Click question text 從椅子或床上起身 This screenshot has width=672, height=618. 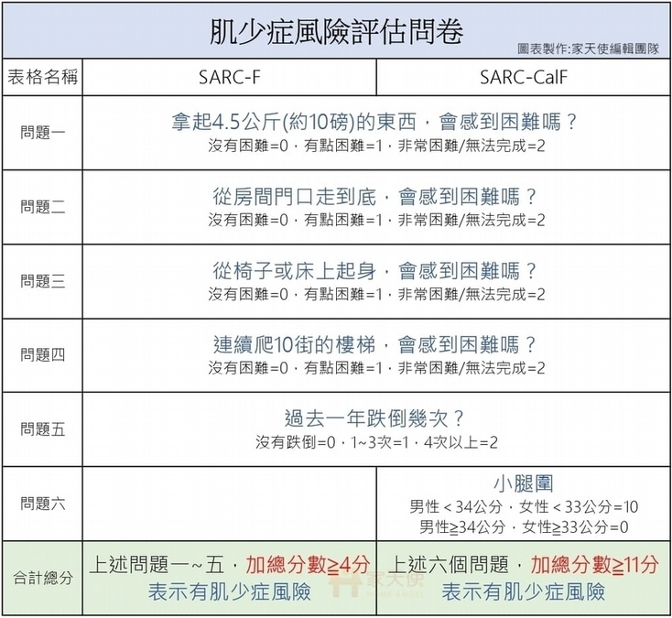[295, 271]
